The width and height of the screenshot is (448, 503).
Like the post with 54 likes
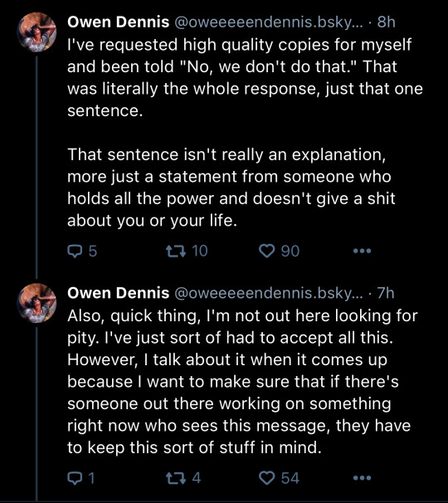coord(279,478)
